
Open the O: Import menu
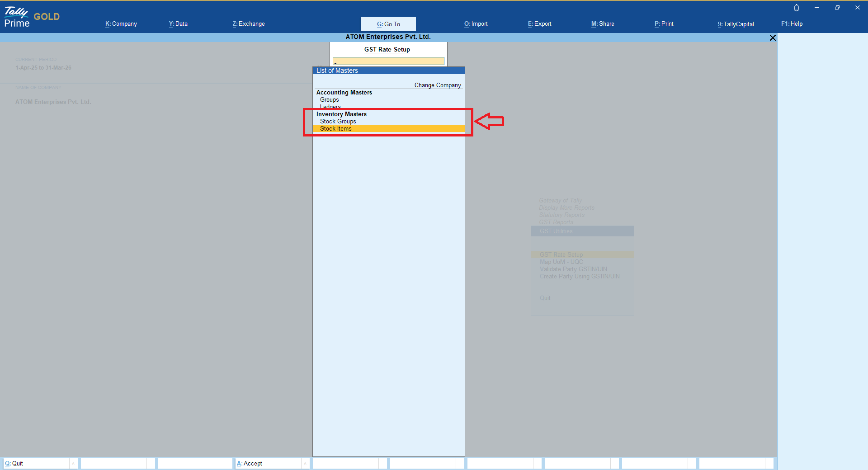pyautogui.click(x=476, y=24)
